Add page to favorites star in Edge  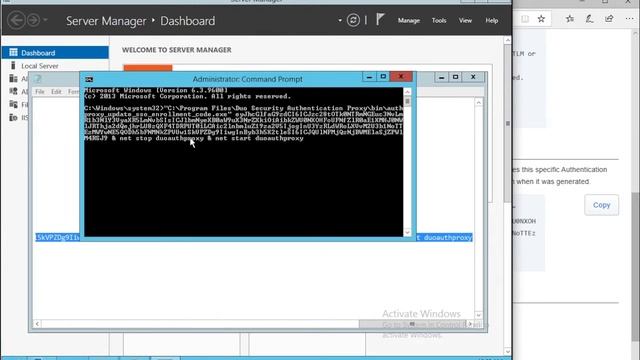541,19
